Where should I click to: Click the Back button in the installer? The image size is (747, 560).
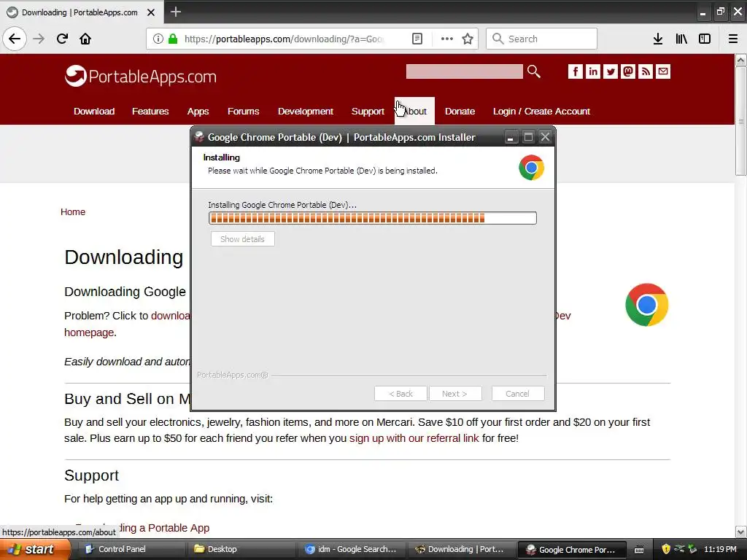(400, 394)
